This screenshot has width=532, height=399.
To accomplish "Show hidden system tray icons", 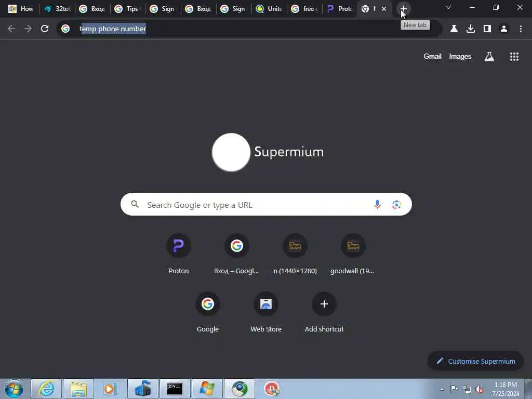I will tap(442, 389).
